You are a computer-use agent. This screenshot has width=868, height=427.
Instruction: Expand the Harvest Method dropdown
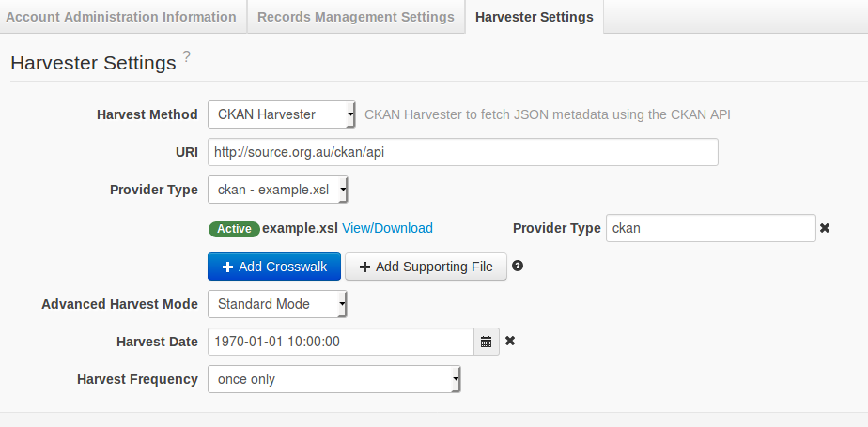[281, 114]
